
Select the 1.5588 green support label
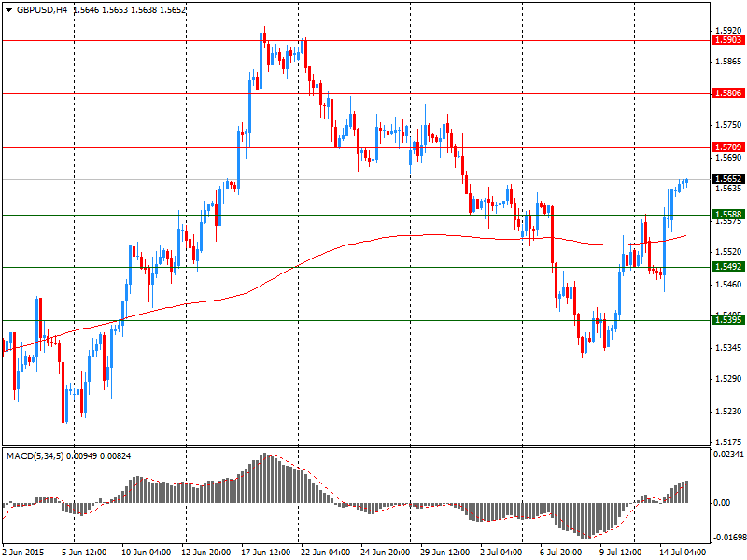(727, 215)
